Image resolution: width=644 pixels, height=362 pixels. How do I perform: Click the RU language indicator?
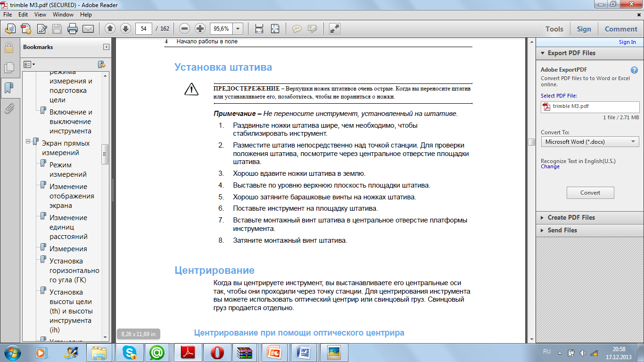coord(547,352)
